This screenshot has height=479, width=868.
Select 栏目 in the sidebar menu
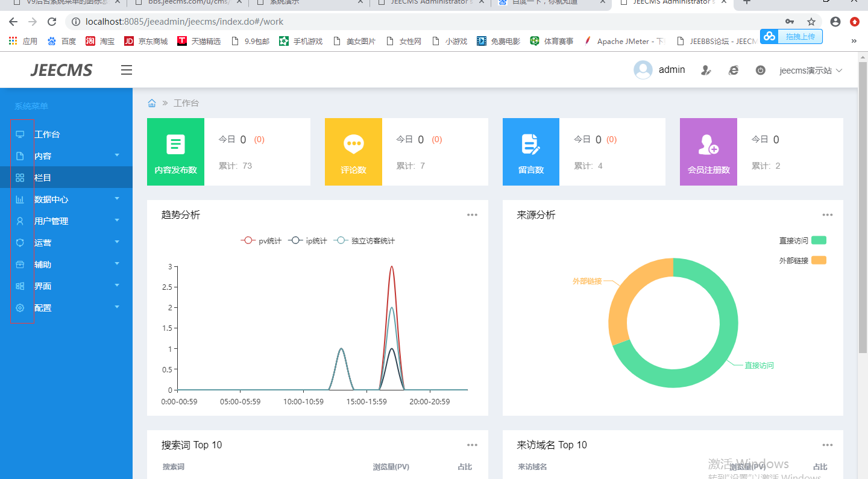pos(43,178)
